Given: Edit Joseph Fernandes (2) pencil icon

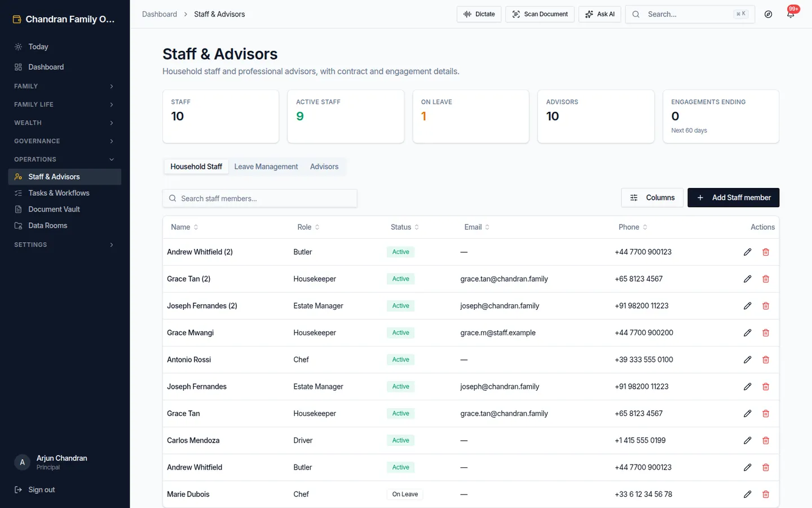Looking at the screenshot, I should tap(747, 306).
